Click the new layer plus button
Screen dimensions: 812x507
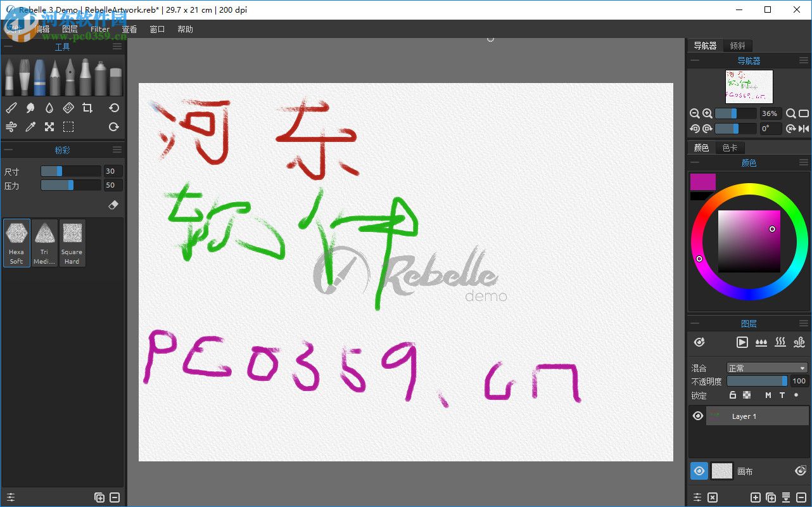754,497
